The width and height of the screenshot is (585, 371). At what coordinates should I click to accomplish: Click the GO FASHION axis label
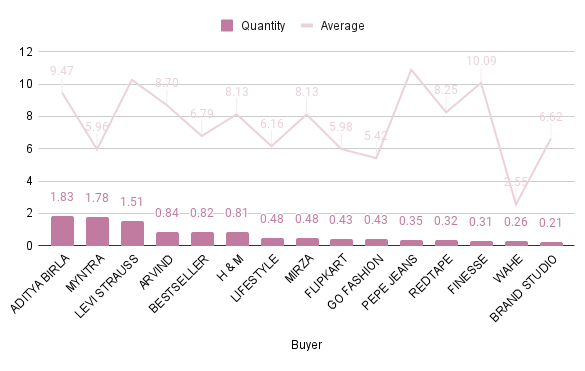tap(355, 282)
